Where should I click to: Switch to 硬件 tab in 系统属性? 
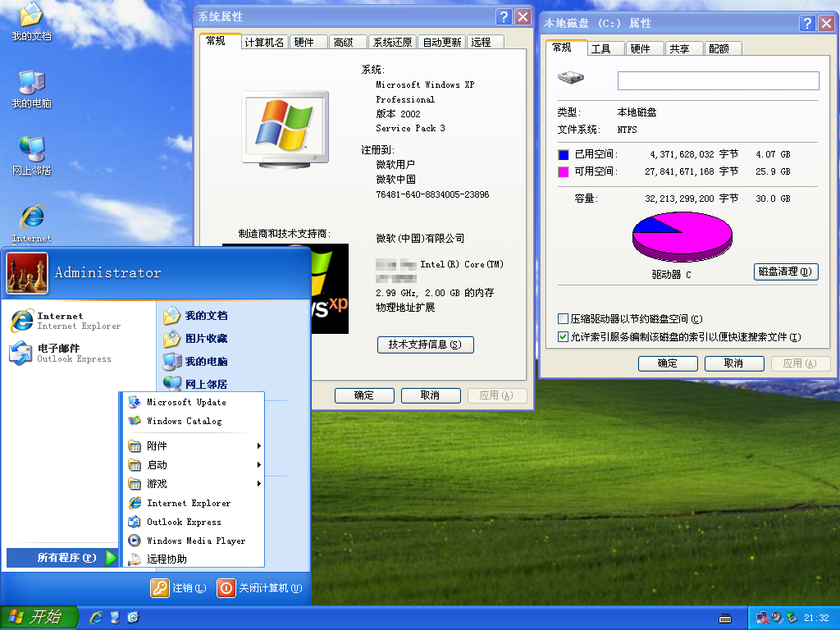click(x=308, y=43)
